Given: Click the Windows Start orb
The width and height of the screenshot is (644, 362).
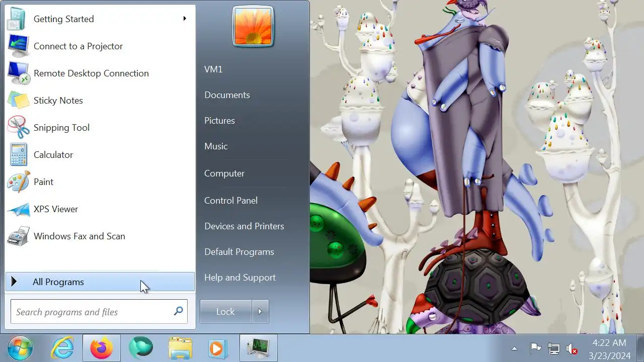Looking at the screenshot, I should [20, 348].
